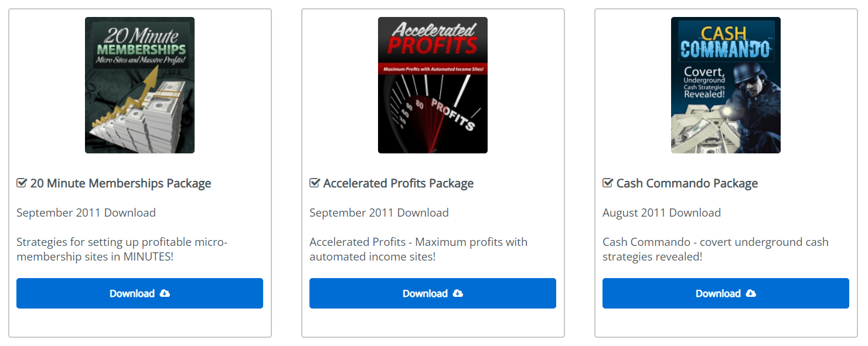The height and width of the screenshot is (346, 868).
Task: Click the August 2011 Download date text
Action: pyautogui.click(x=662, y=213)
